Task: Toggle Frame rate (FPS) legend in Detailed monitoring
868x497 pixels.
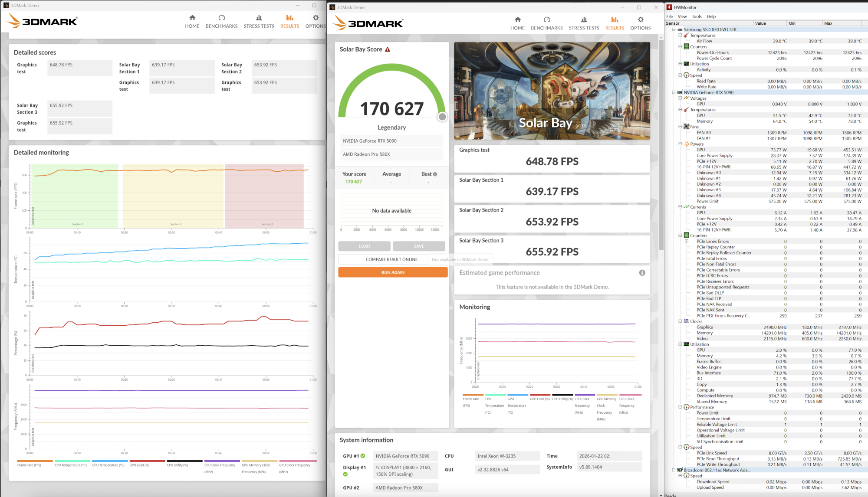Action: point(29,465)
